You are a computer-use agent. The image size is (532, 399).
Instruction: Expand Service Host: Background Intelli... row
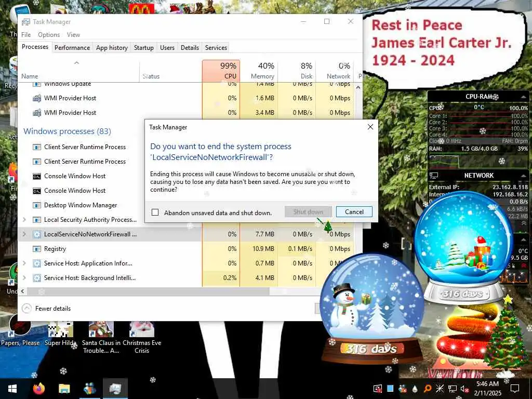click(24, 278)
